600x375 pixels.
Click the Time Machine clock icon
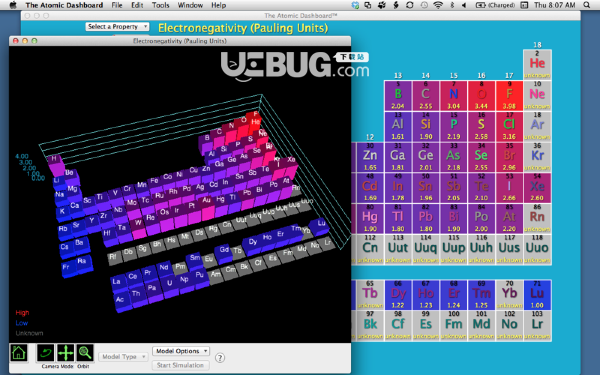(424, 5)
